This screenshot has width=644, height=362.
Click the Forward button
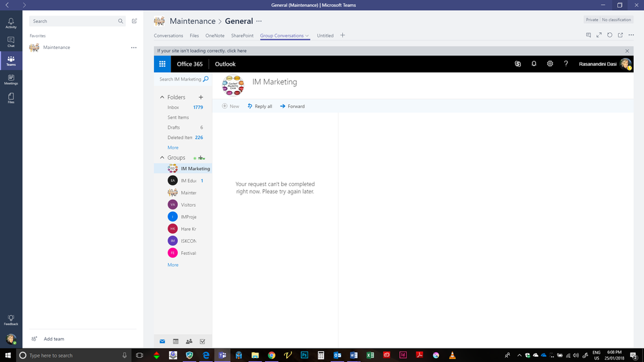click(x=293, y=106)
